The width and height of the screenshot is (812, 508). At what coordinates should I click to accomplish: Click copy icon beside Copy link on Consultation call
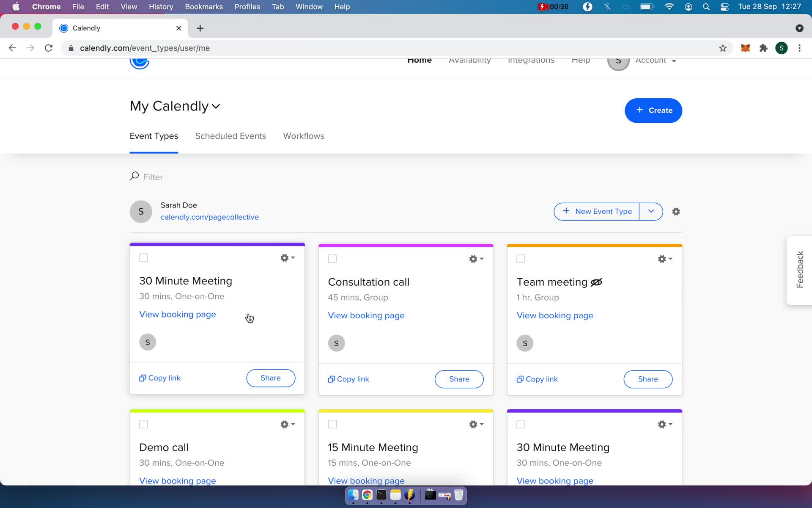(x=331, y=379)
